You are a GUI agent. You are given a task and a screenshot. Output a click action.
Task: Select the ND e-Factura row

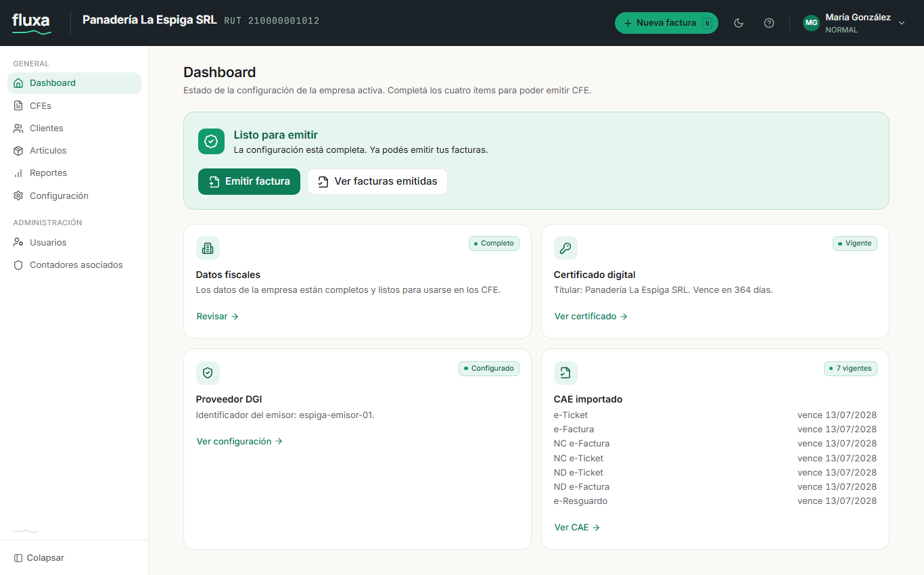point(715,487)
